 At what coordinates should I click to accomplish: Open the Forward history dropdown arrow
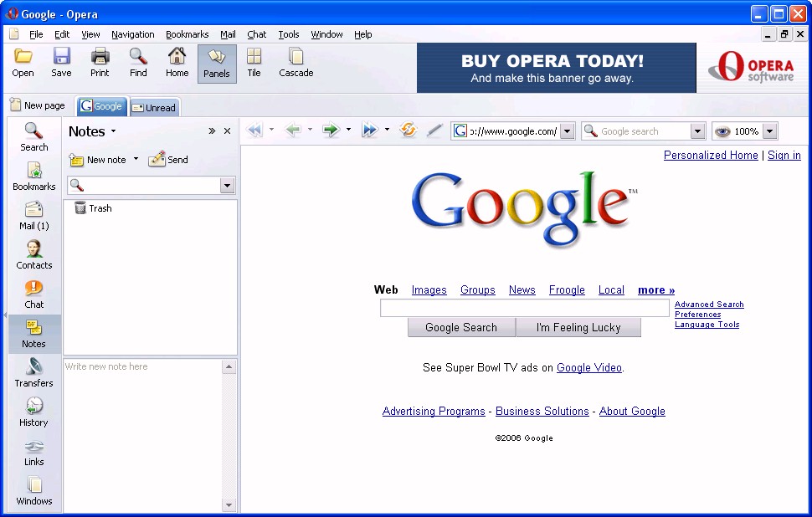348,130
